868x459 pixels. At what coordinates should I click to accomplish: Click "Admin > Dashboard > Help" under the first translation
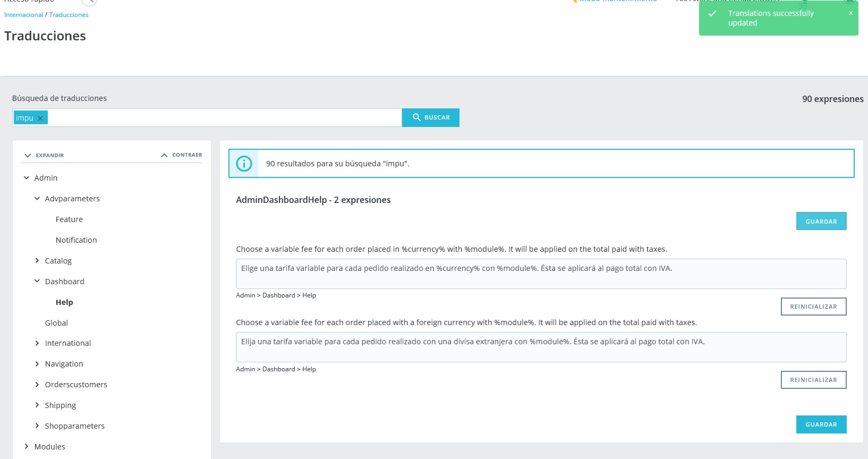tap(276, 295)
